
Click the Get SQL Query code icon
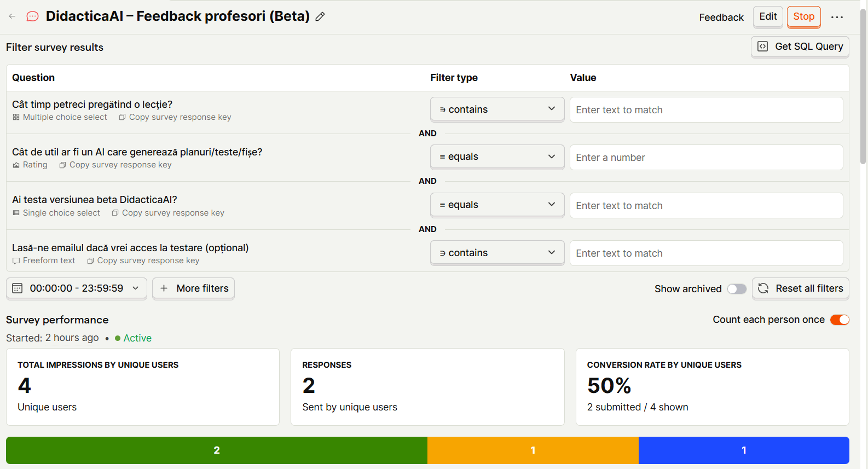(762, 47)
